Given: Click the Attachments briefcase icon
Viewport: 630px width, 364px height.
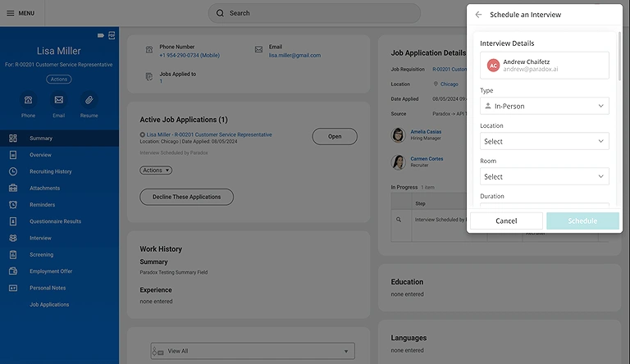Looking at the screenshot, I should point(13,188).
